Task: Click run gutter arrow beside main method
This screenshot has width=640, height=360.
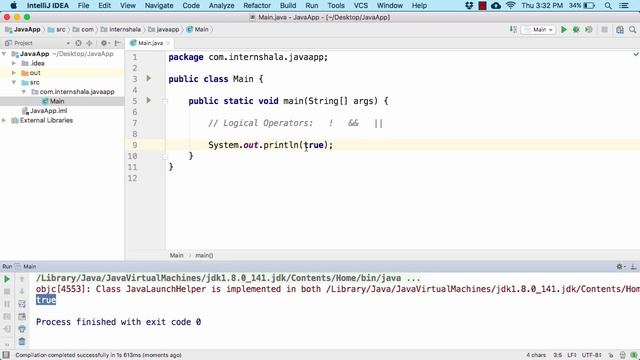Action: tap(149, 100)
